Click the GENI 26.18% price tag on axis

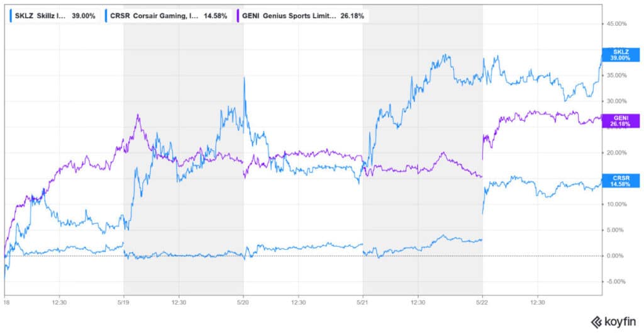click(621, 121)
